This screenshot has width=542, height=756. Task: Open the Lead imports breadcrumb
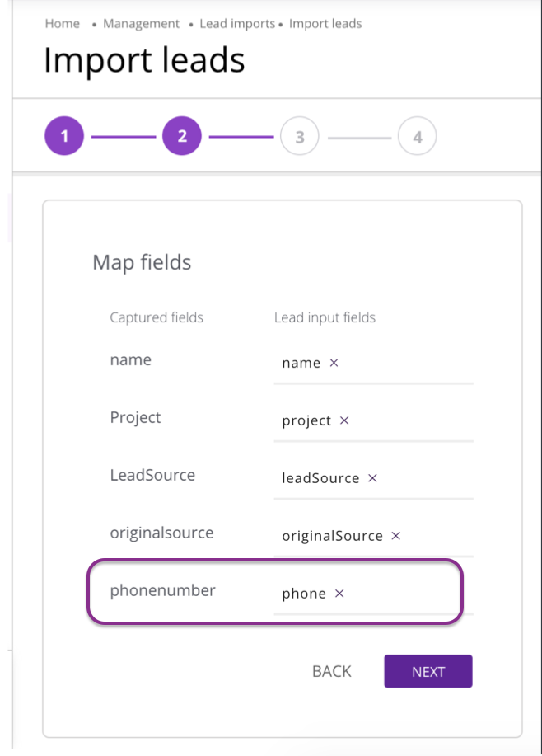[x=237, y=23]
